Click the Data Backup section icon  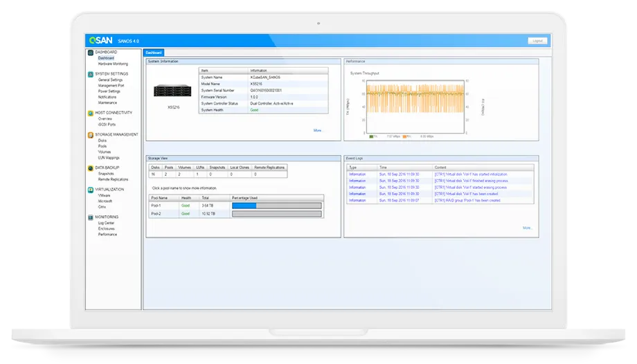point(91,167)
